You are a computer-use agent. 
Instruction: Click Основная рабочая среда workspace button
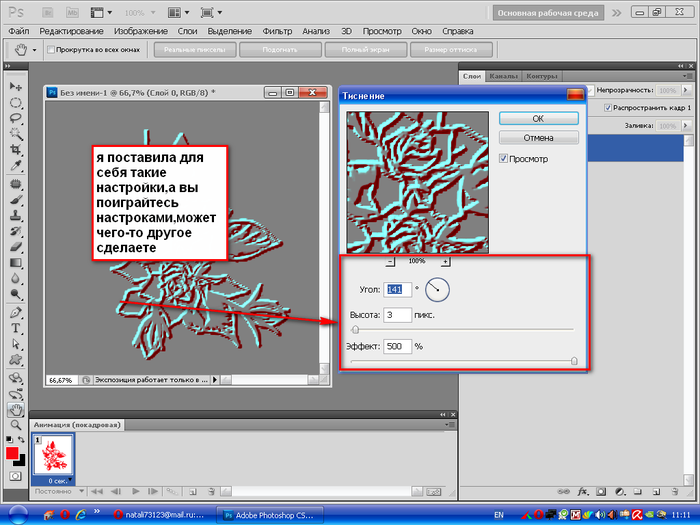pyautogui.click(x=548, y=13)
